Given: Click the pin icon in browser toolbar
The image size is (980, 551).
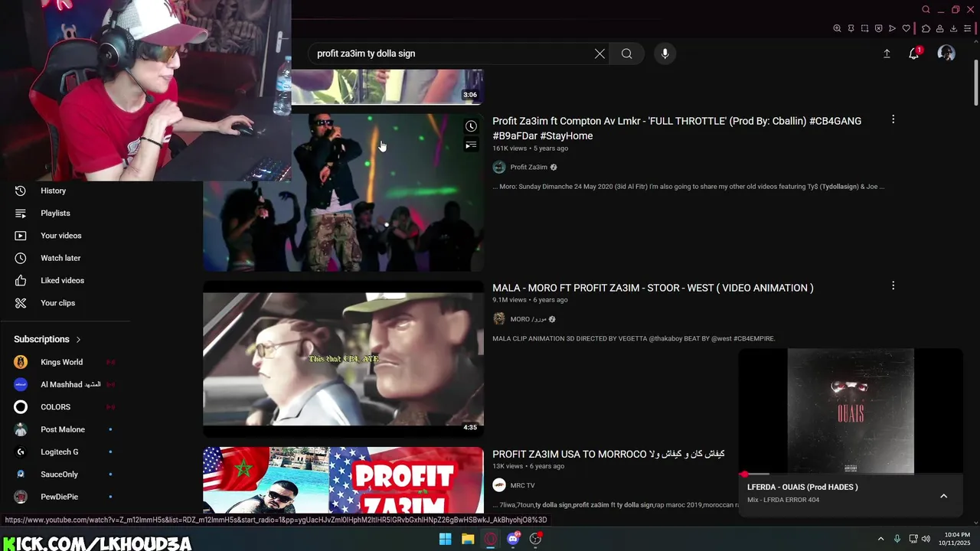Looking at the screenshot, I should click(x=851, y=28).
